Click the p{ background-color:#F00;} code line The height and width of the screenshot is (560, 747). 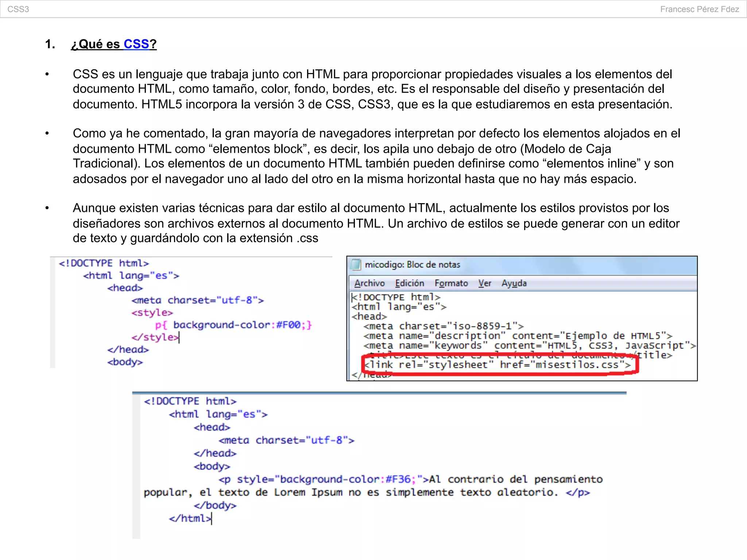pos(233,325)
